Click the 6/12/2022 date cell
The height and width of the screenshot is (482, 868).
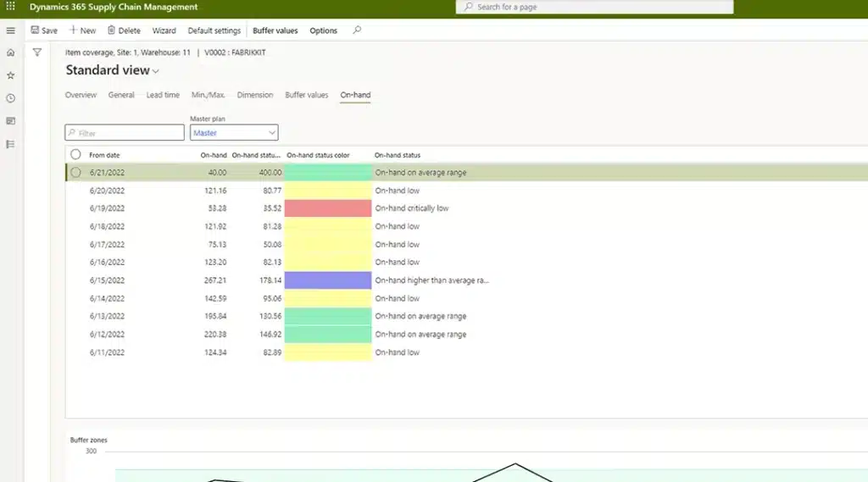[107, 335]
